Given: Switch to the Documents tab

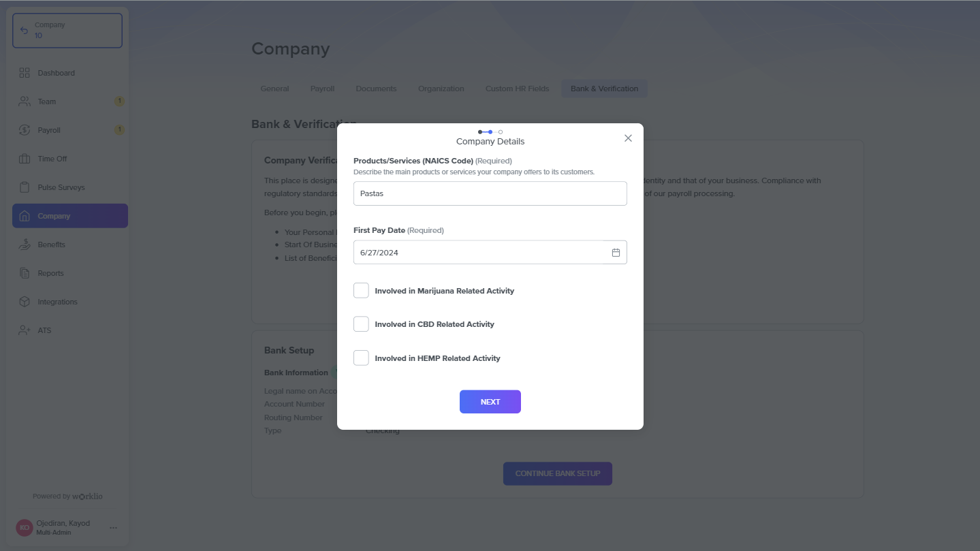Looking at the screenshot, I should tap(376, 89).
